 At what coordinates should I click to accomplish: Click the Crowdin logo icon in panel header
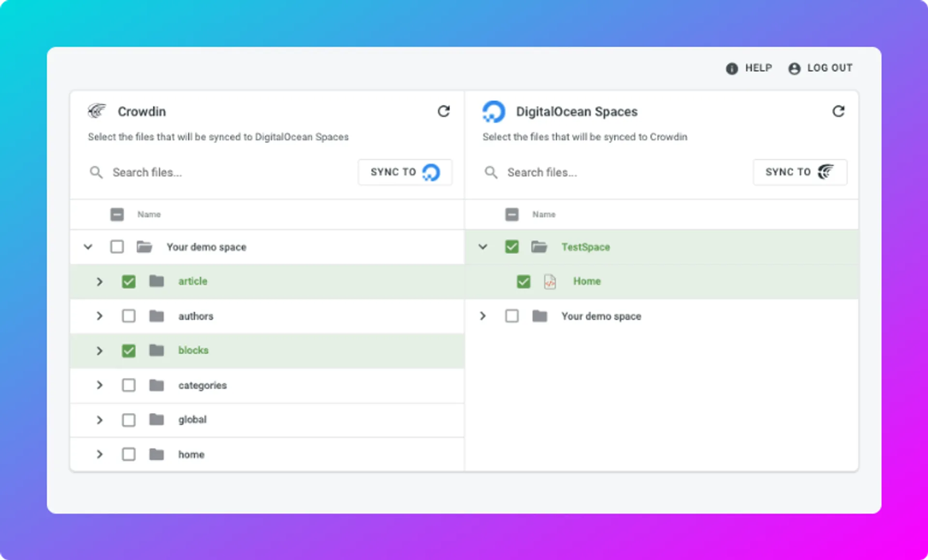[x=97, y=111]
